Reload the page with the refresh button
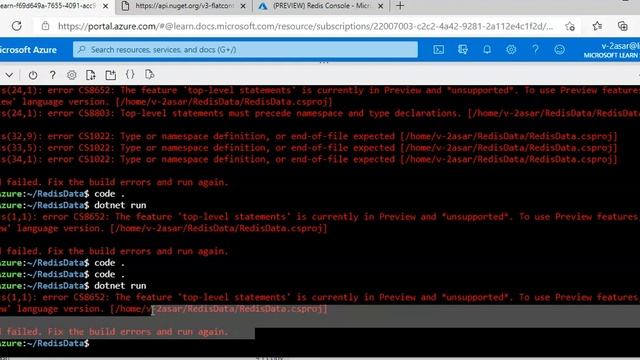 [17, 26]
